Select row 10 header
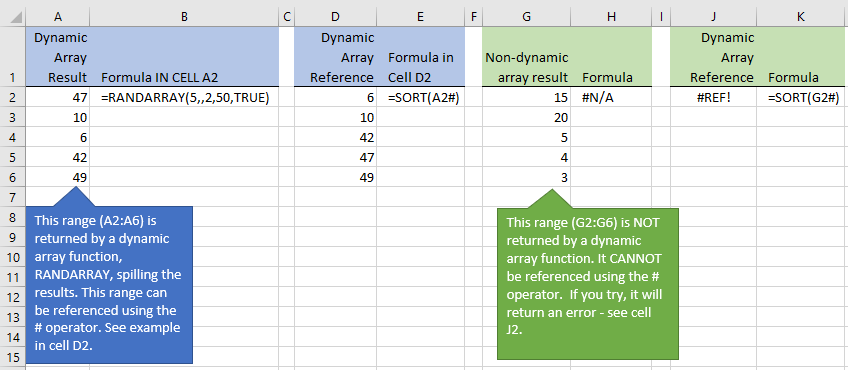The width and height of the screenshot is (848, 370). coord(13,257)
